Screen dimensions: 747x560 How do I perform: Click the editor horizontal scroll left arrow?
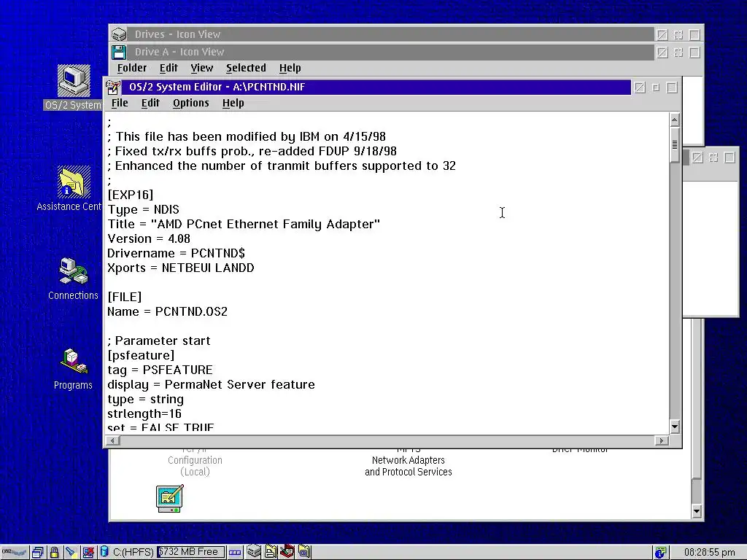112,441
